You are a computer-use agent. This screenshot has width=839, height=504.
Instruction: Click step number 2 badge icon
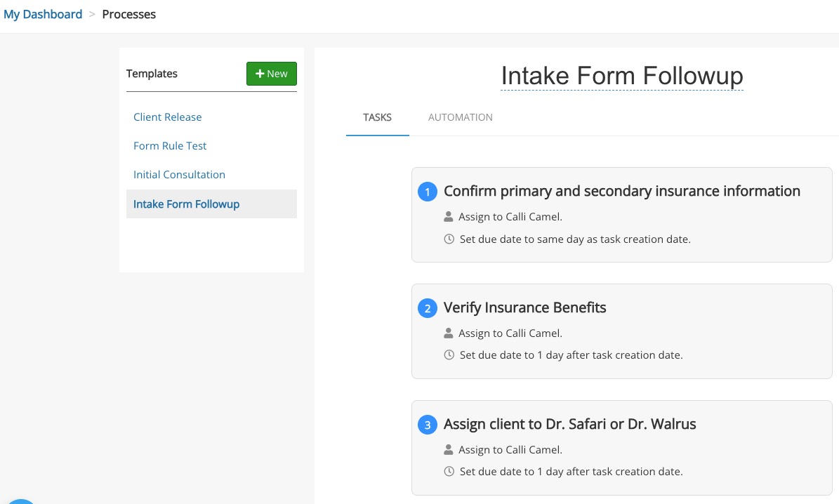click(428, 308)
